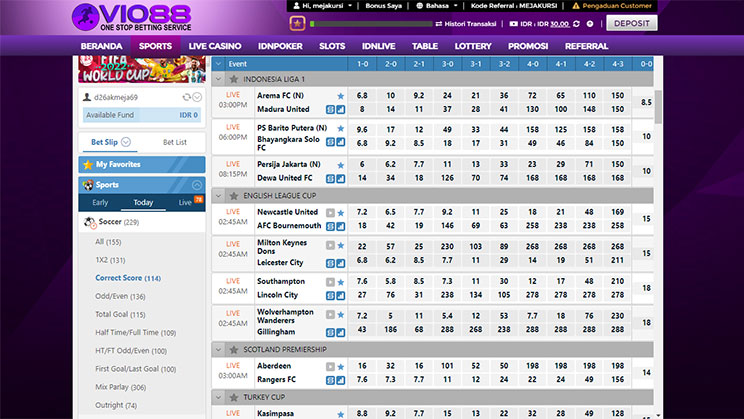Favorite the Southampton match
Image resolution: width=744 pixels, height=419 pixels.
tap(340, 282)
